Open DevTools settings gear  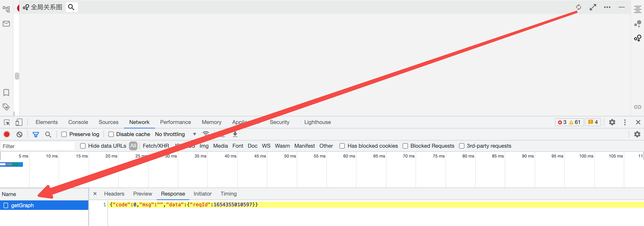(x=612, y=122)
